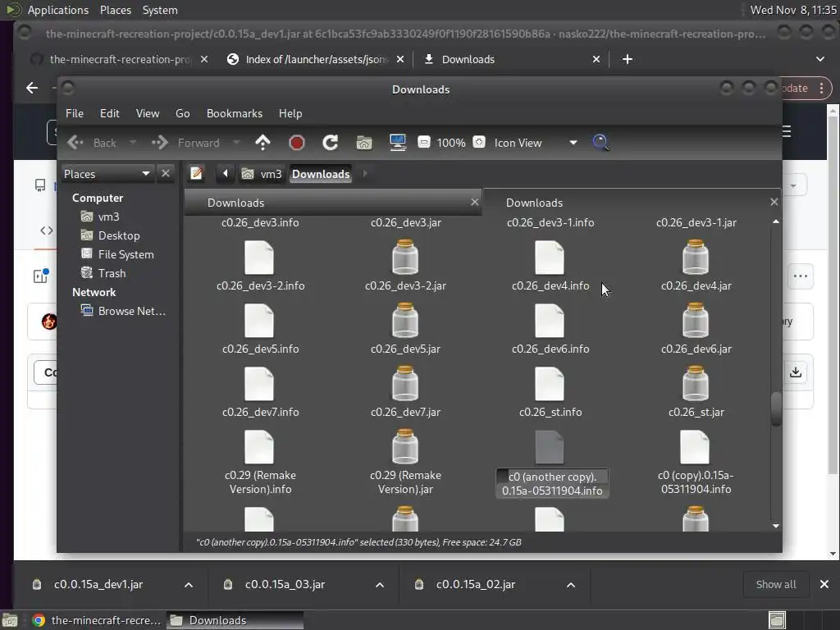840x630 pixels.
Task: Zoom in with the plus icon
Action: coord(479,142)
